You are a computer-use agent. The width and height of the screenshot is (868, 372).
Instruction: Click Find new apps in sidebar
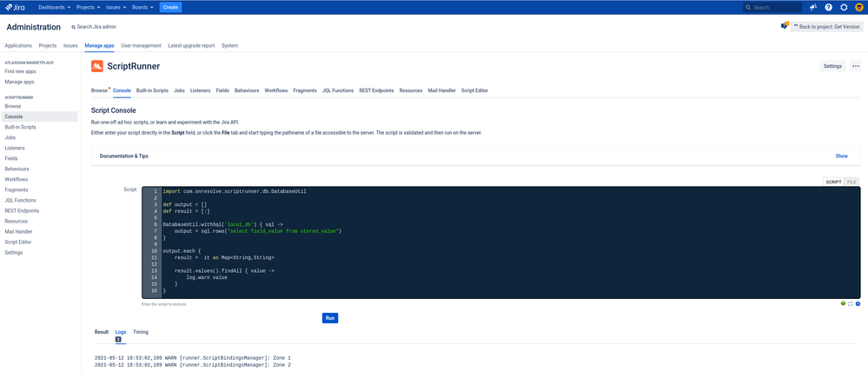[x=21, y=71]
